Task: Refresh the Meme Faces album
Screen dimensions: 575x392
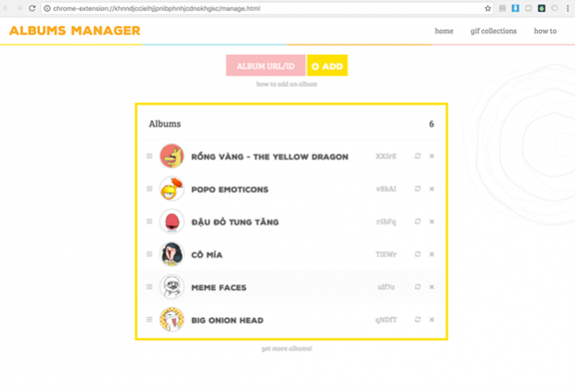Action: (x=417, y=287)
